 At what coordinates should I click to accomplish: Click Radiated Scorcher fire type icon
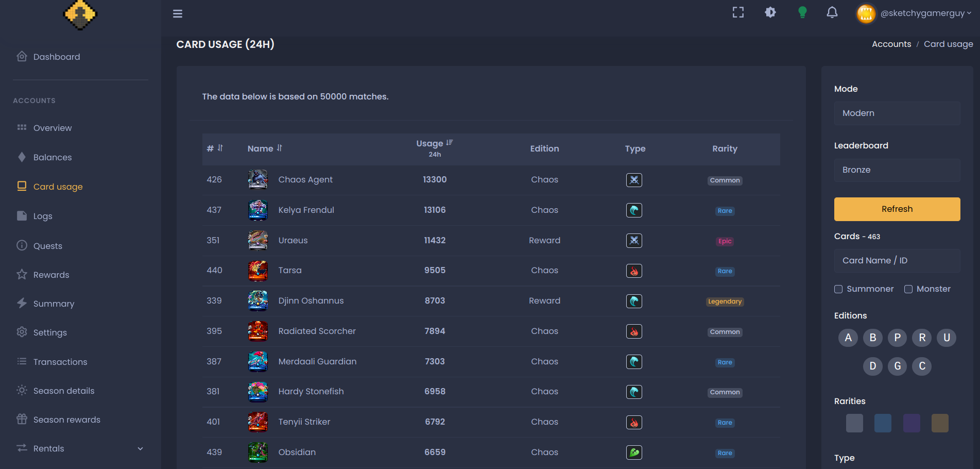pyautogui.click(x=634, y=331)
